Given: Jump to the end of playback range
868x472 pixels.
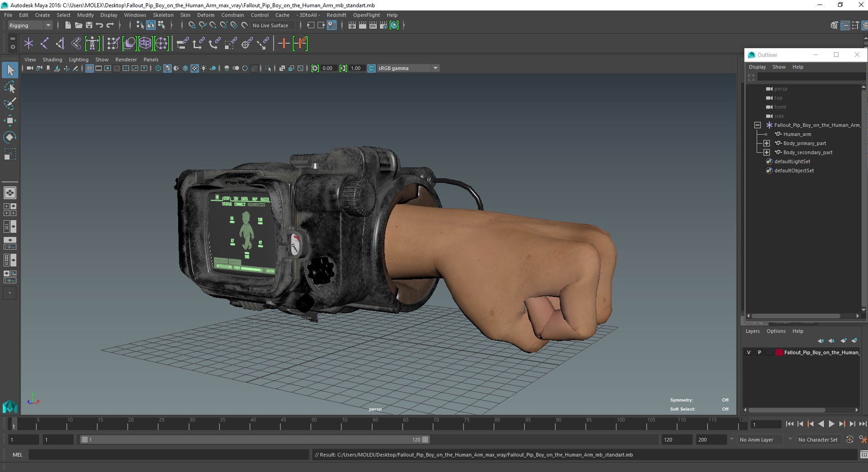Looking at the screenshot, I should pyautogui.click(x=863, y=424).
